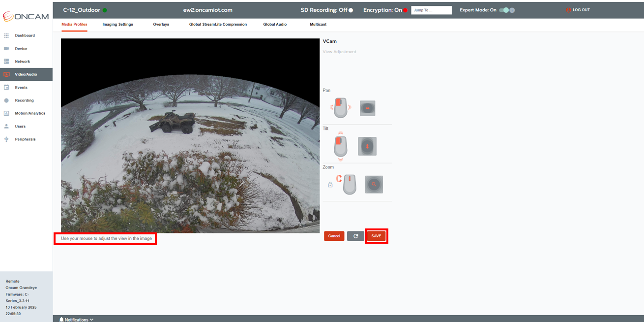Viewport: 644px width, 322px height.
Task: Click the Pan section label
Action: 326,91
